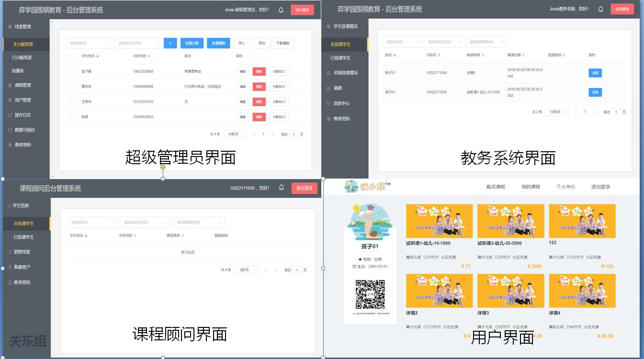The width and height of the screenshot is (644, 359).
Task: Expand the 课程管理 sidebar menu
Action: [25, 85]
